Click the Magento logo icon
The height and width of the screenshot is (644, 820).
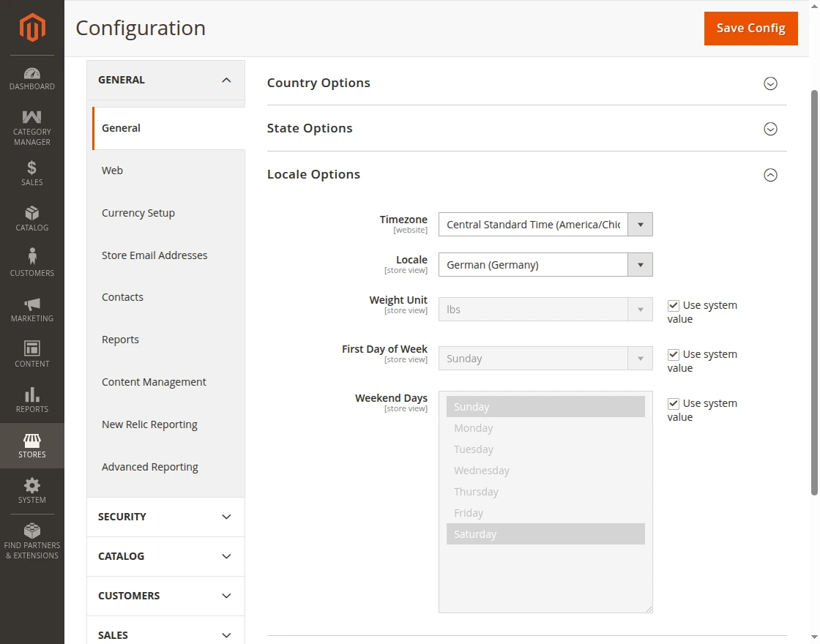[32, 28]
